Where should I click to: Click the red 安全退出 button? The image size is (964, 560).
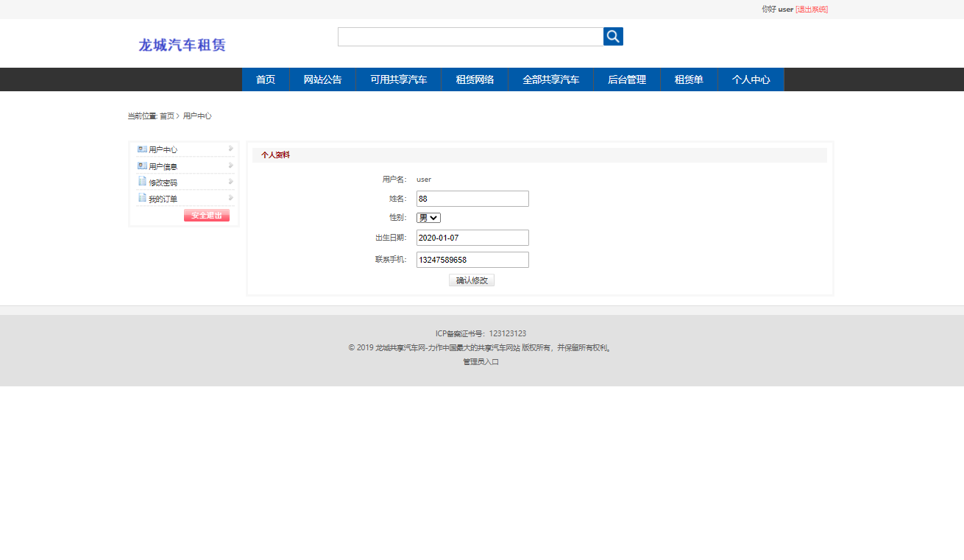pyautogui.click(x=207, y=215)
